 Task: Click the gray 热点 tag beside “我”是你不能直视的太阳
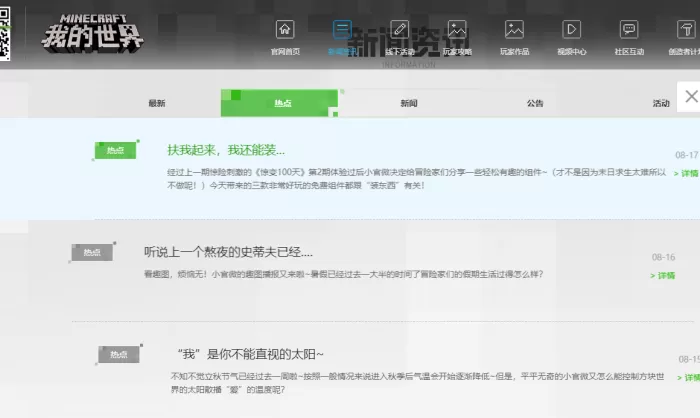(x=119, y=355)
